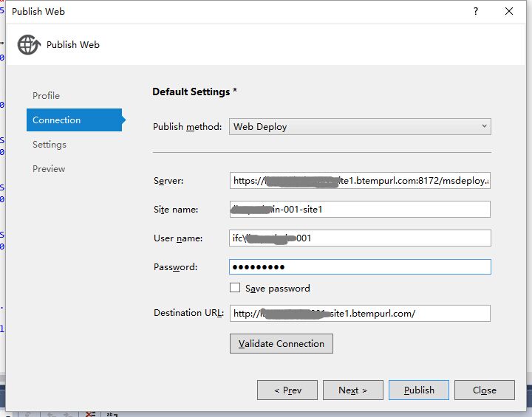
Task: Advance using the Next button
Action: point(352,390)
